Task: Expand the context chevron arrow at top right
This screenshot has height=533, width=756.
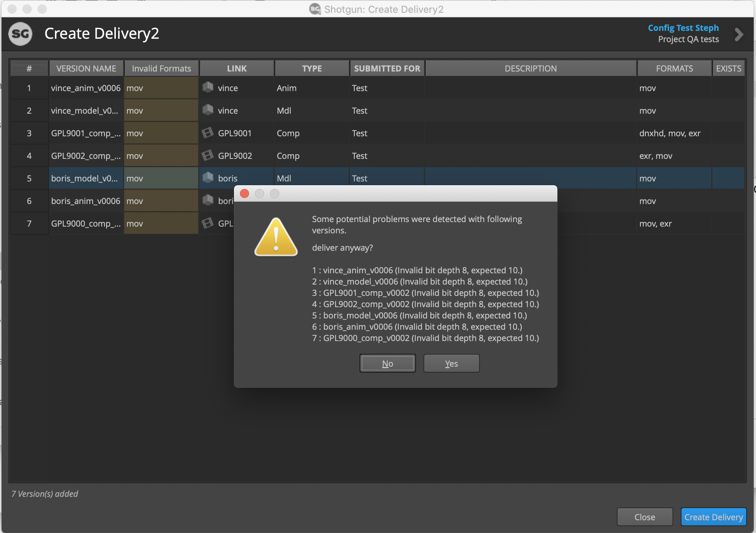Action: coord(739,35)
